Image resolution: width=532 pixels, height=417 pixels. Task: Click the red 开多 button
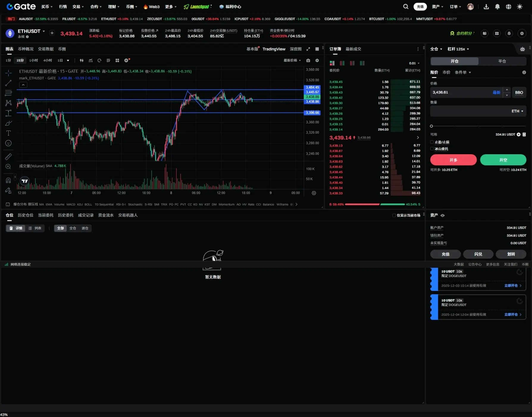pyautogui.click(x=453, y=160)
